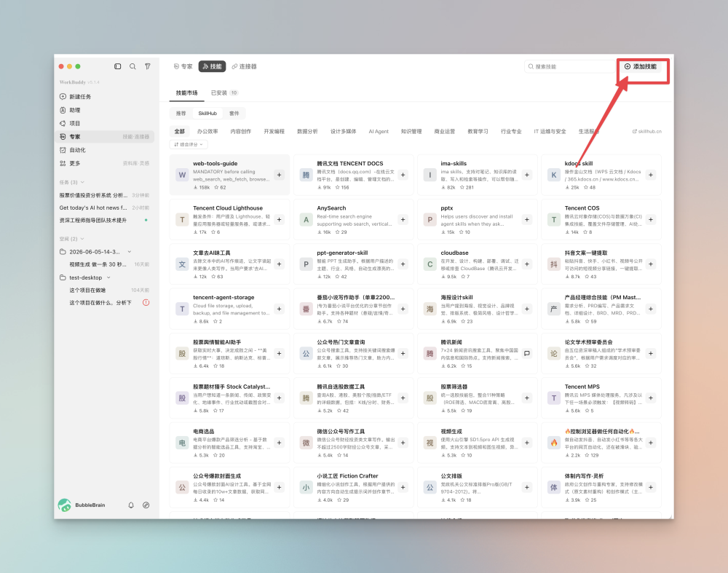Viewport: 728px width, 573px height.
Task: Open notifications bell icon near BubbleBrain
Action: (x=131, y=505)
